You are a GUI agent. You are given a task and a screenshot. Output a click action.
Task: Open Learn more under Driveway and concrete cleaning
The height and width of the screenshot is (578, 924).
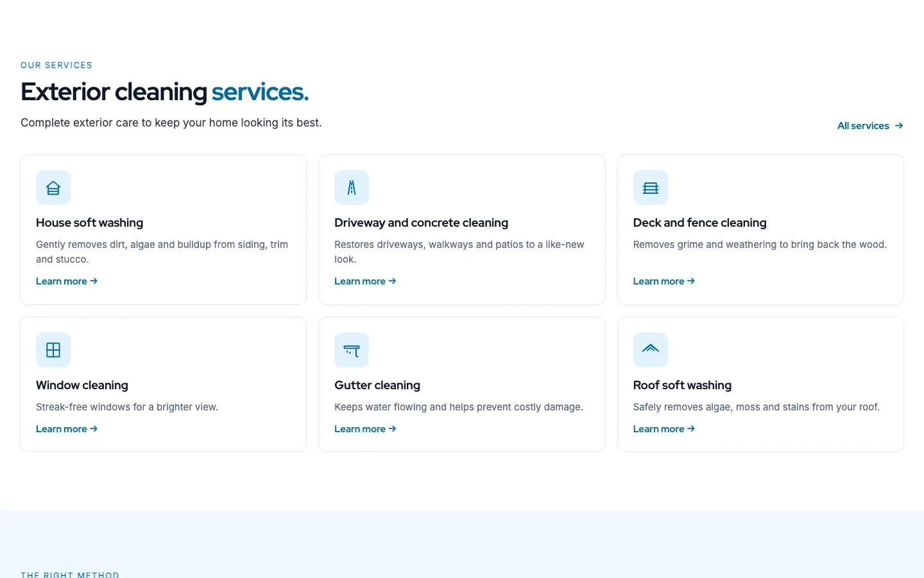365,281
